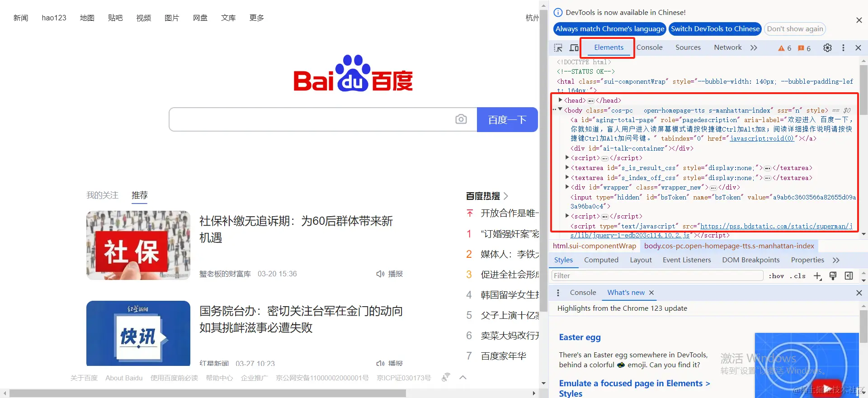Open the 百度热搜 chevron arrow
The width and height of the screenshot is (868, 398).
pyautogui.click(x=506, y=196)
